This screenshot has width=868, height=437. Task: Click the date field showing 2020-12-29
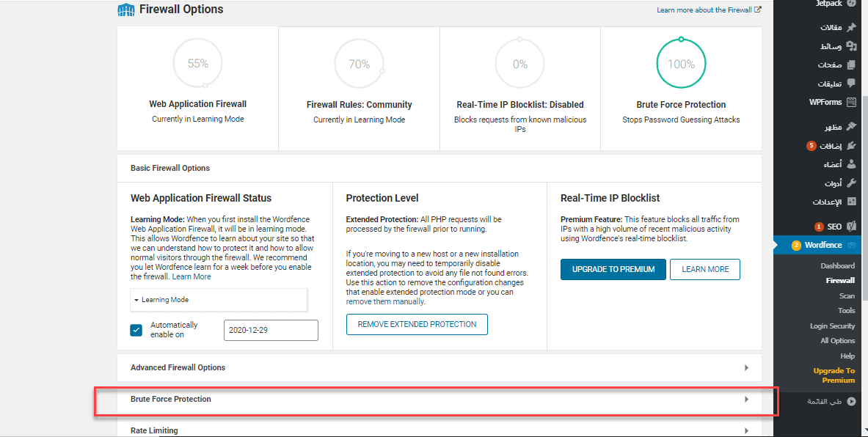pos(271,330)
